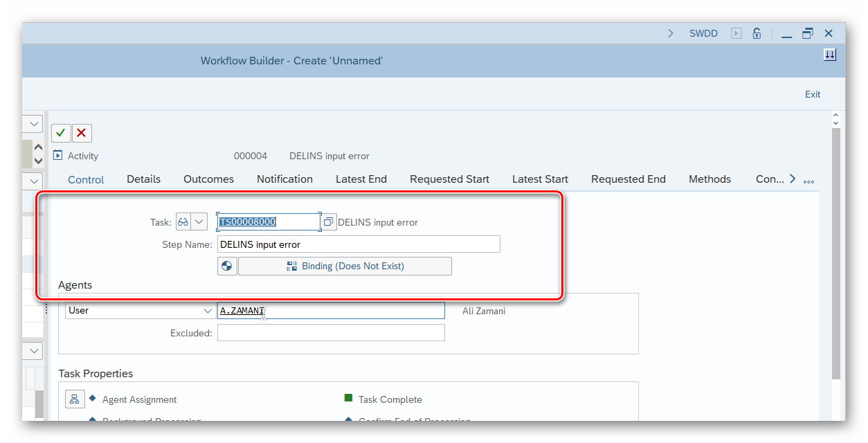Go to the Latest End tab
Viewport: 868px width, 443px height.
361,179
